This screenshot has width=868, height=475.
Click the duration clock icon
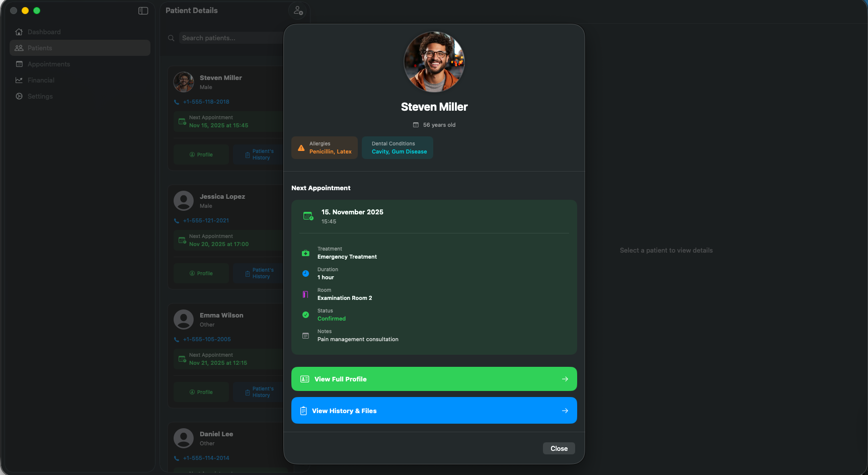[305, 274]
